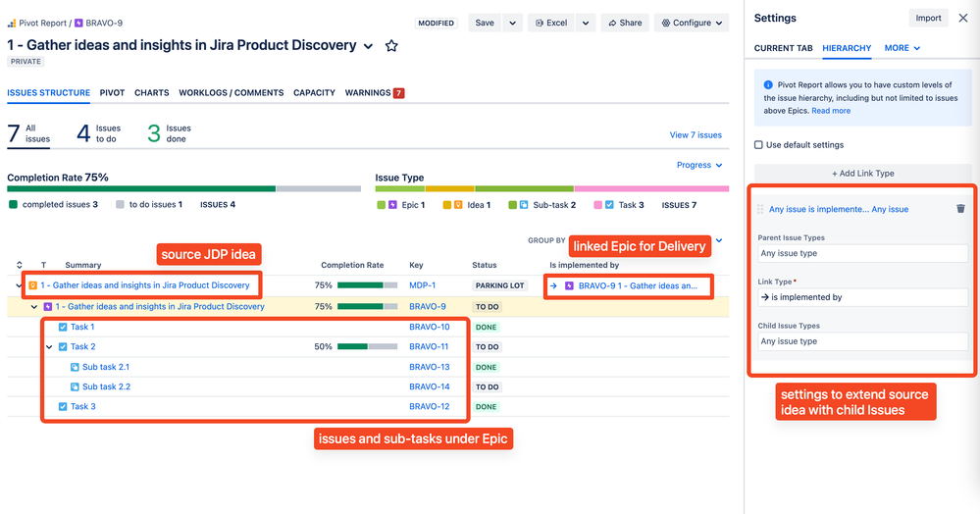The height and width of the screenshot is (514, 980).
Task: Grab the drag handle of link type card
Action: click(x=760, y=209)
